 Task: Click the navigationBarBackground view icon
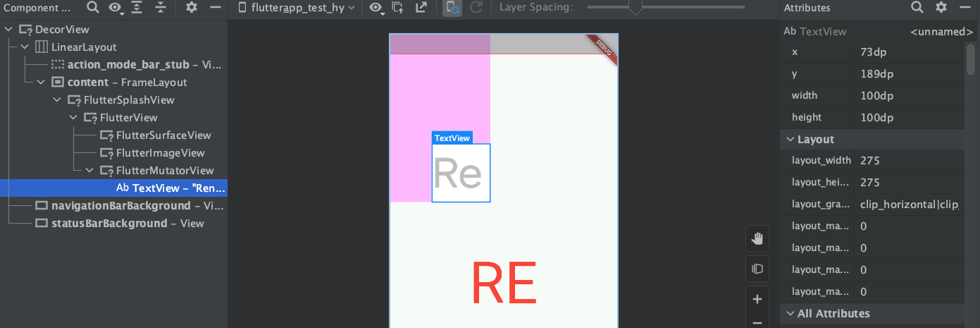[x=42, y=206]
